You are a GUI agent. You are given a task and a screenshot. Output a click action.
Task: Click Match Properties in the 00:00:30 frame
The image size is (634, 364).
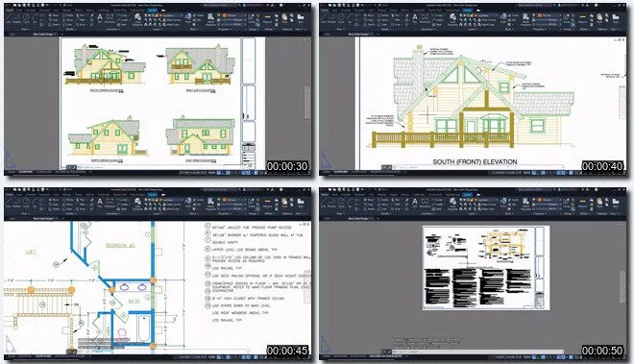[210, 18]
